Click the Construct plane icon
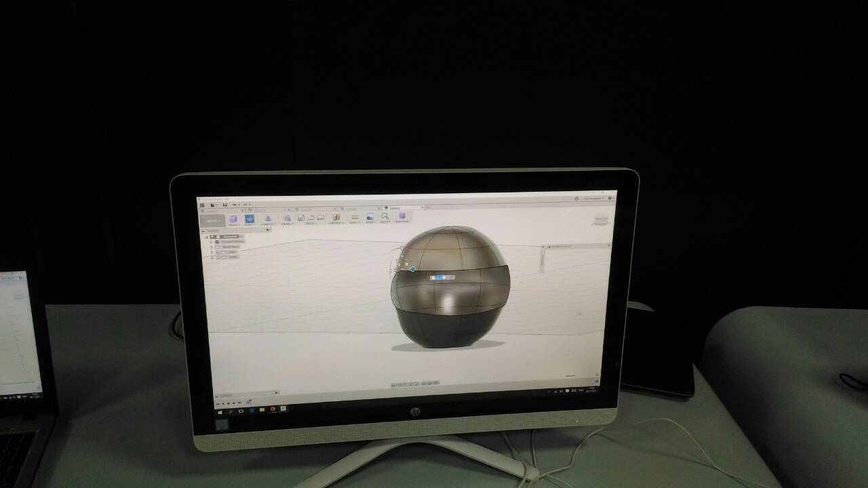 click(x=336, y=218)
